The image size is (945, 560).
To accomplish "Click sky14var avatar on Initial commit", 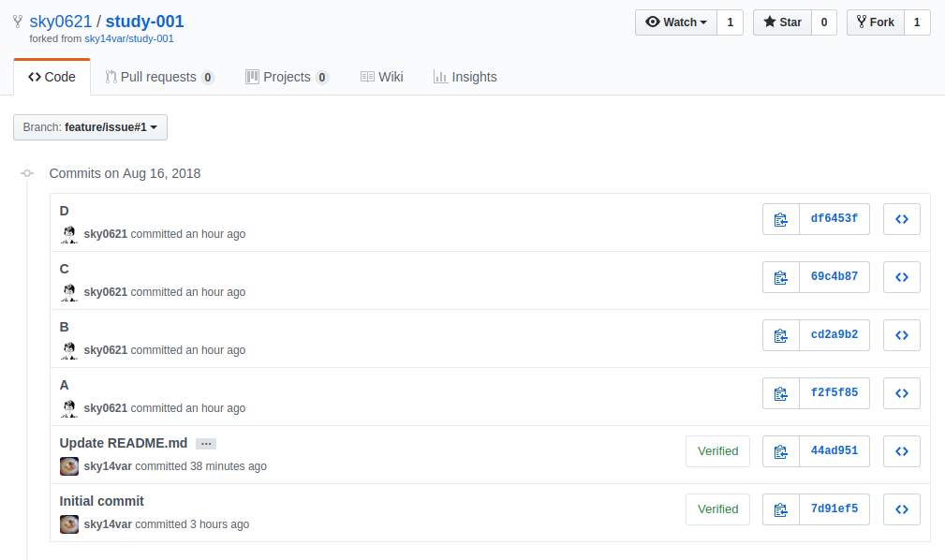I will tap(69, 524).
